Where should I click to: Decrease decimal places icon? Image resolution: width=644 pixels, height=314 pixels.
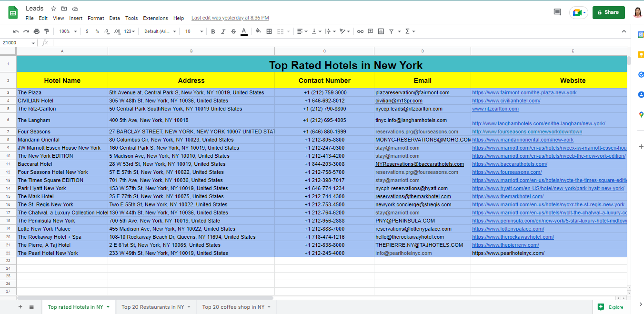[107, 31]
